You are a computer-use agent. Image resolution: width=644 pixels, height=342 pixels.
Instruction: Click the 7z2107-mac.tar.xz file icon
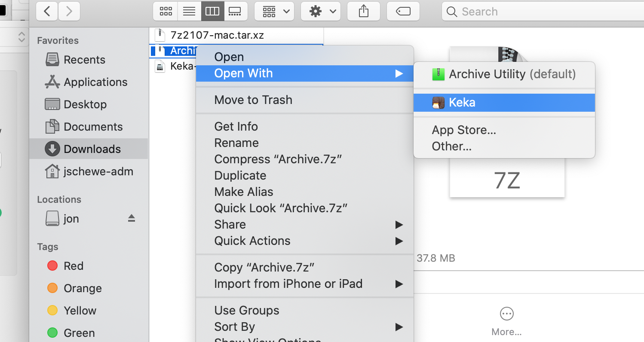click(x=160, y=35)
